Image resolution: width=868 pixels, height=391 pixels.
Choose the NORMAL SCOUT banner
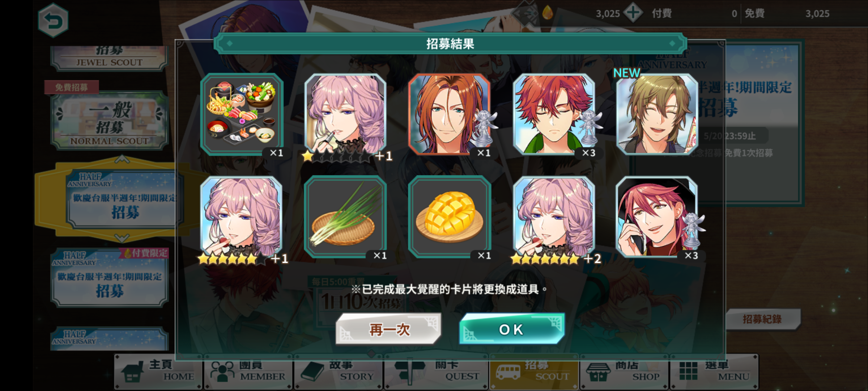pos(110,120)
